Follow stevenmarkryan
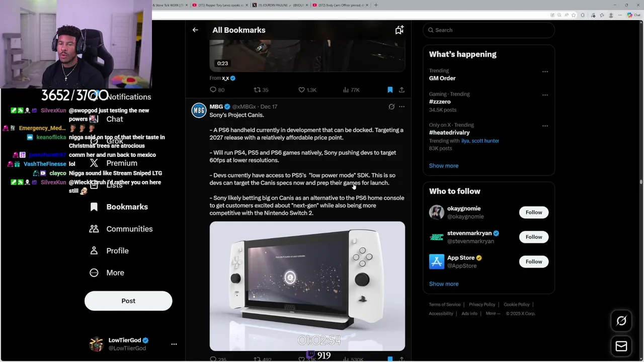Viewport: 644px width, 362px height. (x=534, y=237)
